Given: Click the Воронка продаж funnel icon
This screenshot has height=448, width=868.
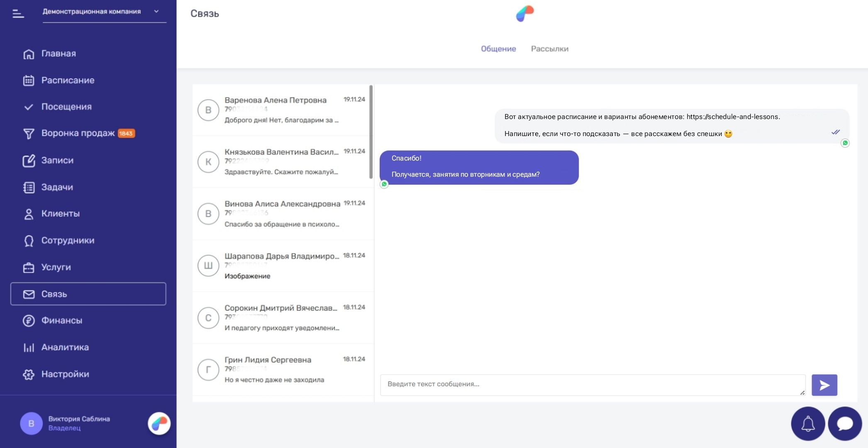Looking at the screenshot, I should coord(29,134).
